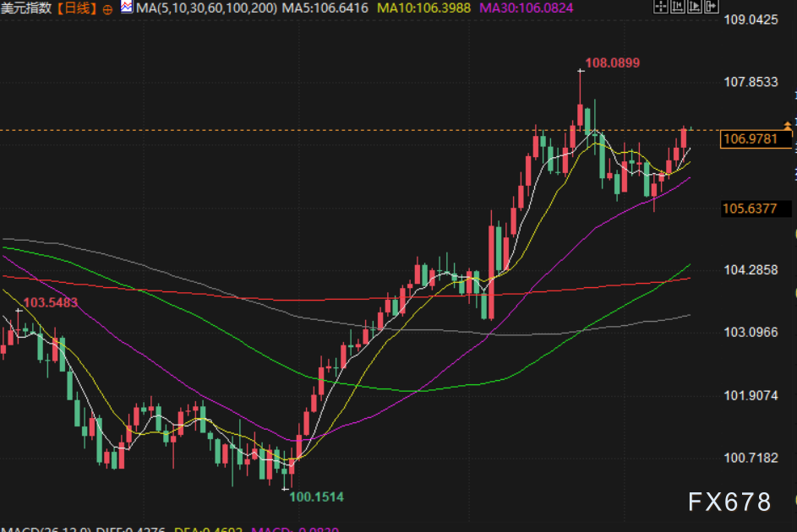The width and height of the screenshot is (797, 532).
Task: Click the 104.2858 axis value
Action: (x=751, y=270)
